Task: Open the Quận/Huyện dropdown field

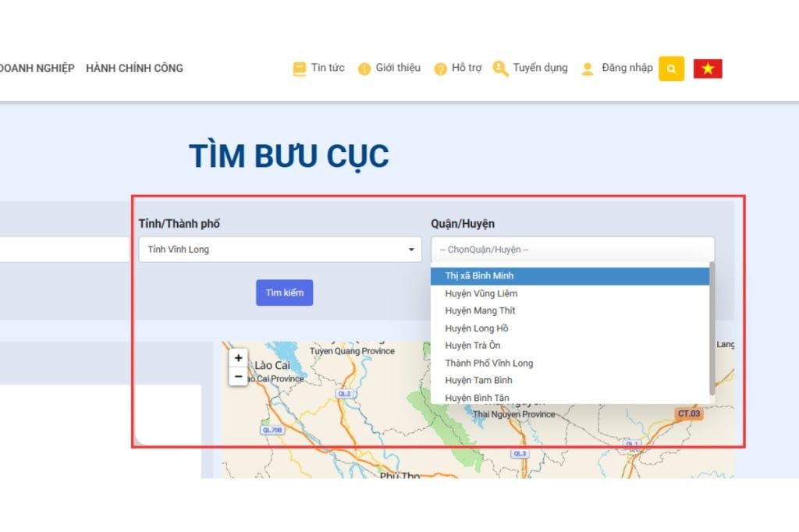Action: pos(572,250)
